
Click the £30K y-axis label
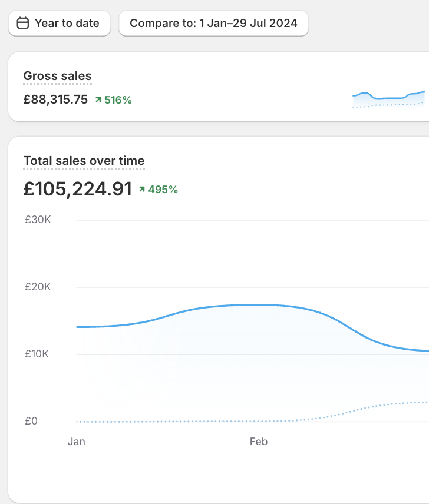(x=38, y=220)
